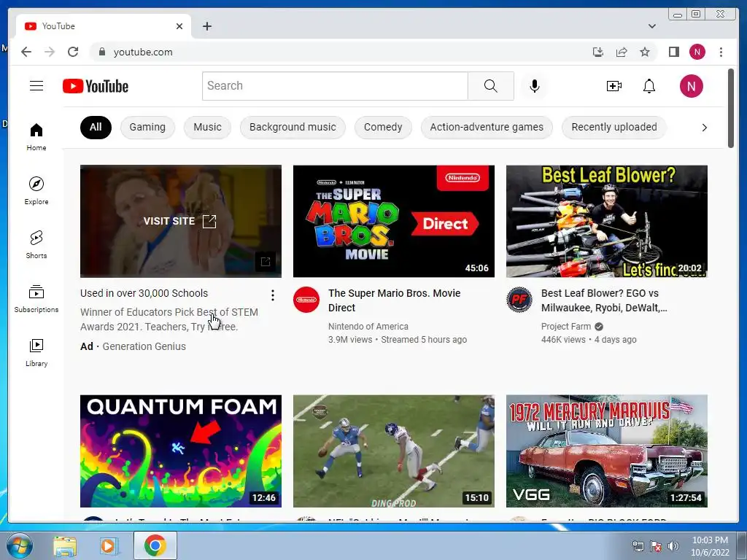Screen dimensions: 747x560
Task: Go back with the browser back arrow
Action: pos(26,52)
